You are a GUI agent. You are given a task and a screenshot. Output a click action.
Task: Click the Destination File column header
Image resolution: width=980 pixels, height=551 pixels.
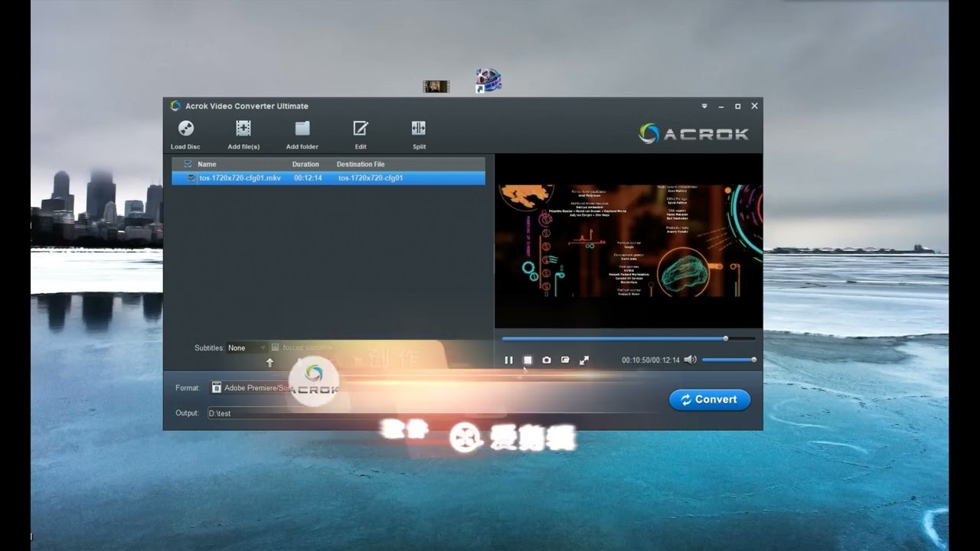(361, 164)
